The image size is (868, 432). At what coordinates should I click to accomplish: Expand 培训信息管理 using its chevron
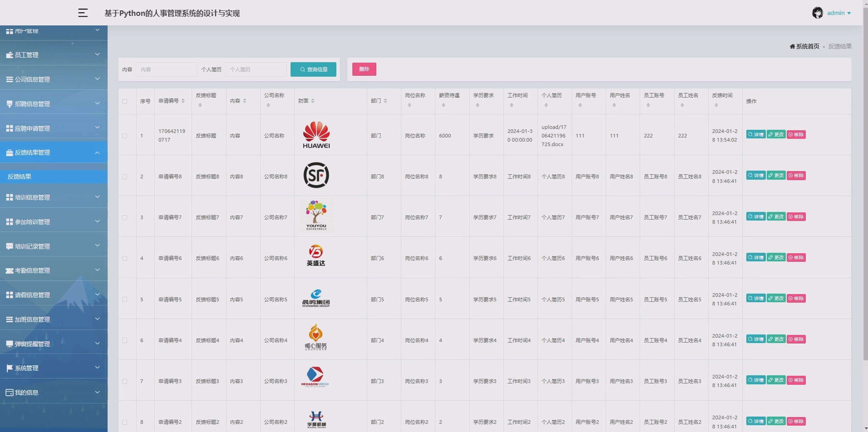click(x=97, y=197)
